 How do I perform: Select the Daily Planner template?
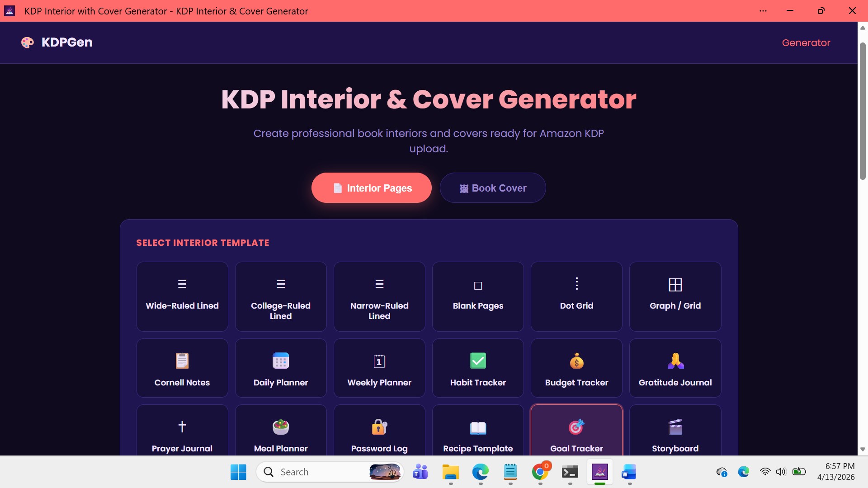[281, 368]
